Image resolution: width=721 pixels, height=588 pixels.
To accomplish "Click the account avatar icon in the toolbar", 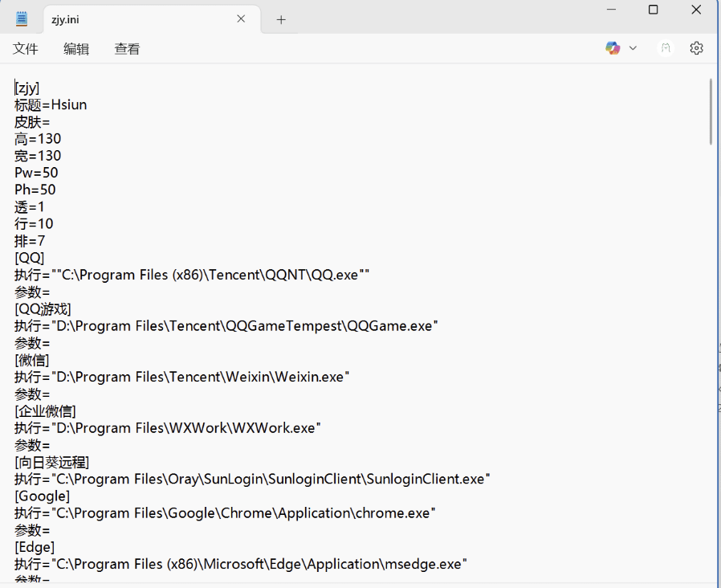I will coord(665,47).
